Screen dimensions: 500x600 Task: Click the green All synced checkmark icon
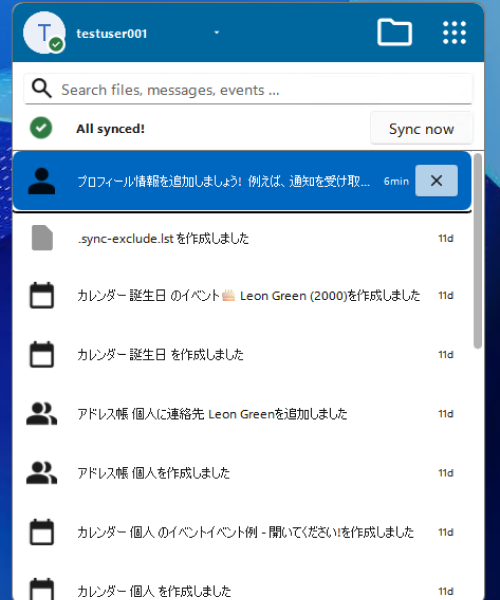tap(41, 128)
